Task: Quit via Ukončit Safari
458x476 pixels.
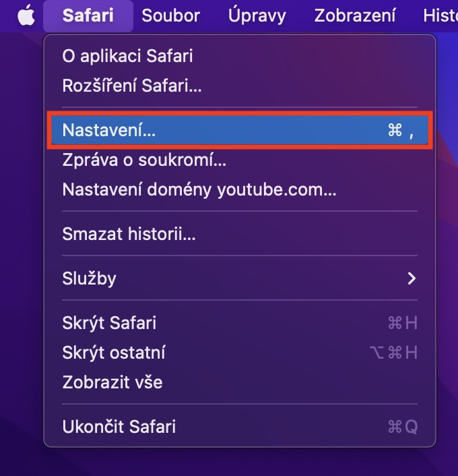Action: pyautogui.click(x=119, y=426)
